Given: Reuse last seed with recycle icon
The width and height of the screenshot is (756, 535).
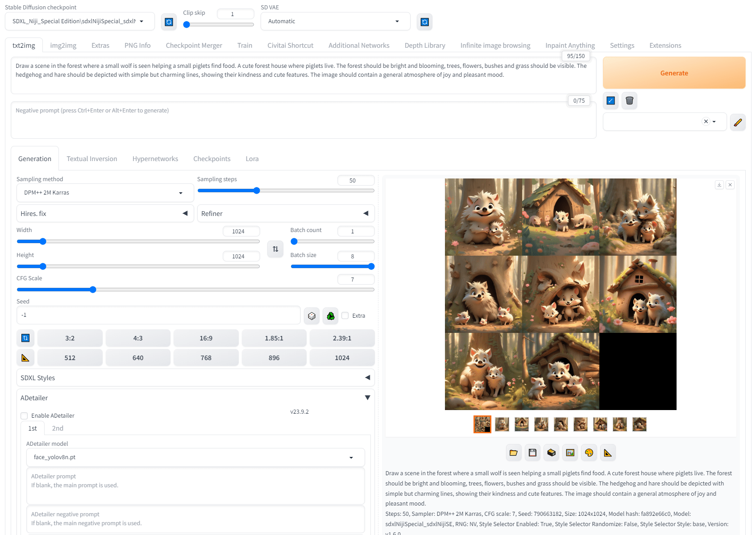Looking at the screenshot, I should tap(331, 316).
